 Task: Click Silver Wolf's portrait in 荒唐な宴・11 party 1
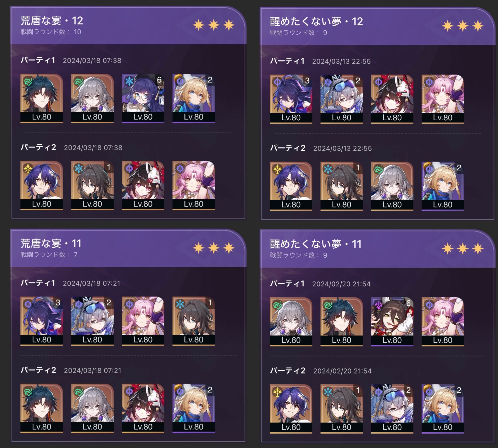pyautogui.click(x=92, y=321)
